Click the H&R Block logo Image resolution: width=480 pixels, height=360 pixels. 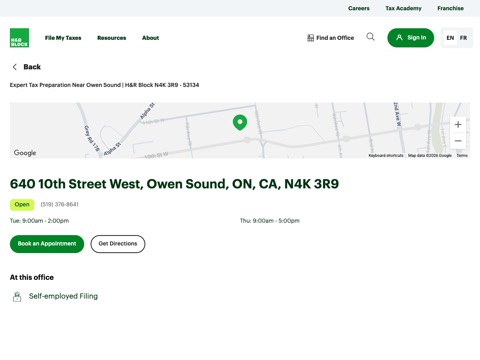(x=19, y=38)
